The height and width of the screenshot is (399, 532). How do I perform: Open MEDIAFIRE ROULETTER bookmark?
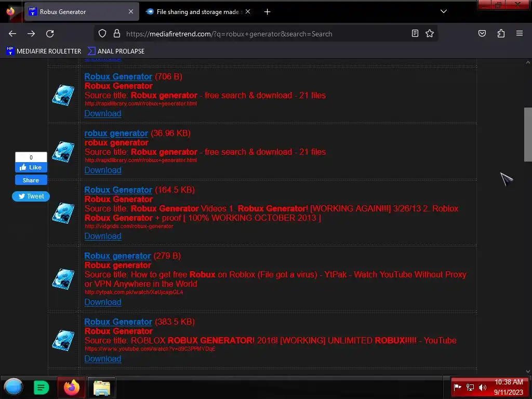pos(44,51)
